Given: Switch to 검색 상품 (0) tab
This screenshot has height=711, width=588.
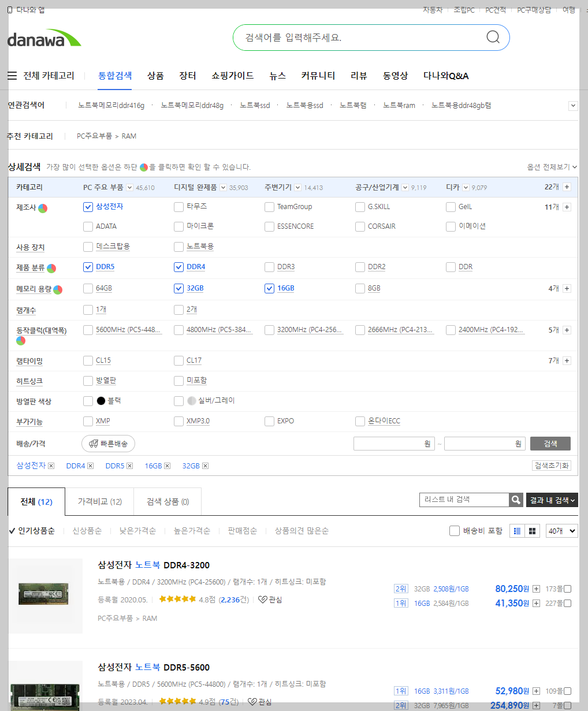Looking at the screenshot, I should pos(168,502).
